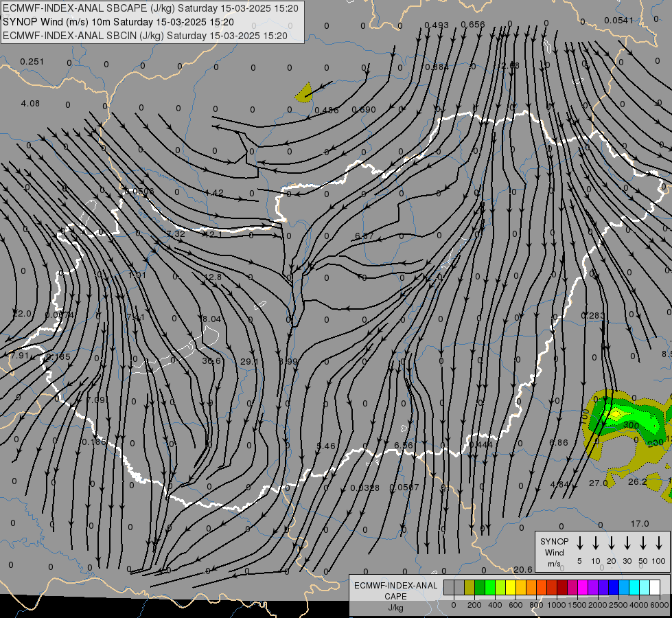Viewport: 672px width, 618px height.
Task: Click the 6.67 CAPE value
Action: pos(364,236)
